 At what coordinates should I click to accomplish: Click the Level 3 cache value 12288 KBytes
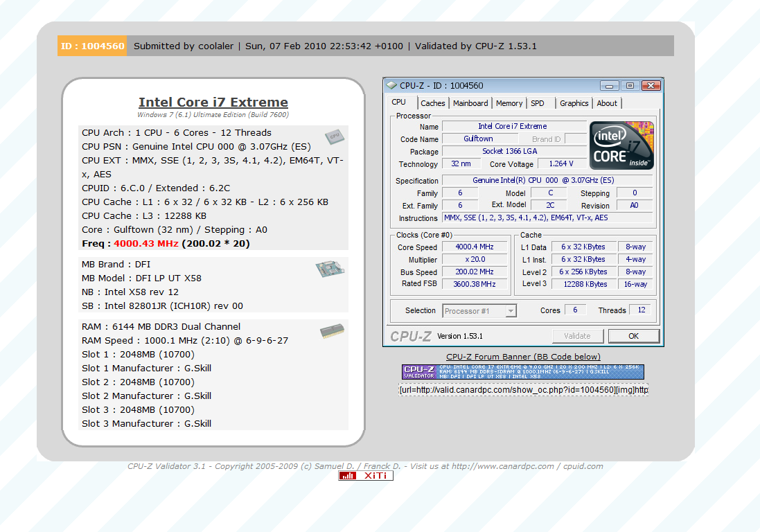tap(585, 285)
